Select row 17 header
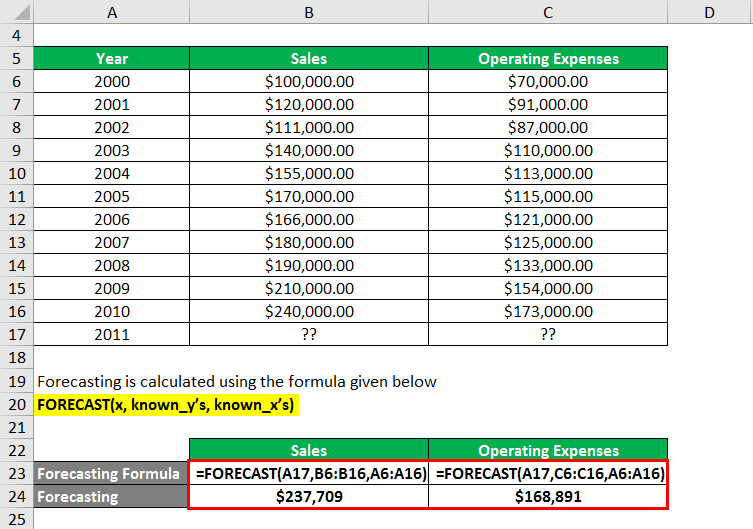The height and width of the screenshot is (529, 753). (x=17, y=334)
